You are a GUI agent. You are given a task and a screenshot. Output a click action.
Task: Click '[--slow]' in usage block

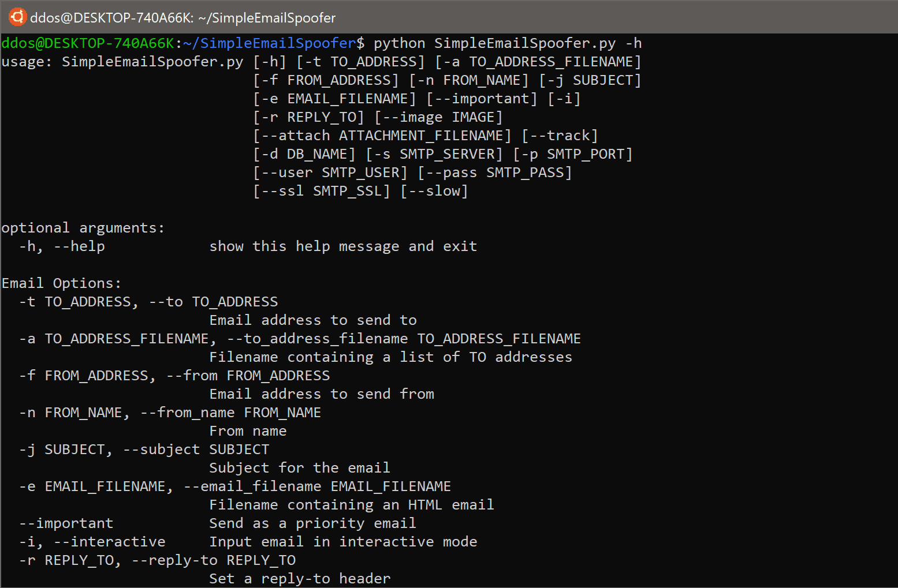(x=434, y=191)
